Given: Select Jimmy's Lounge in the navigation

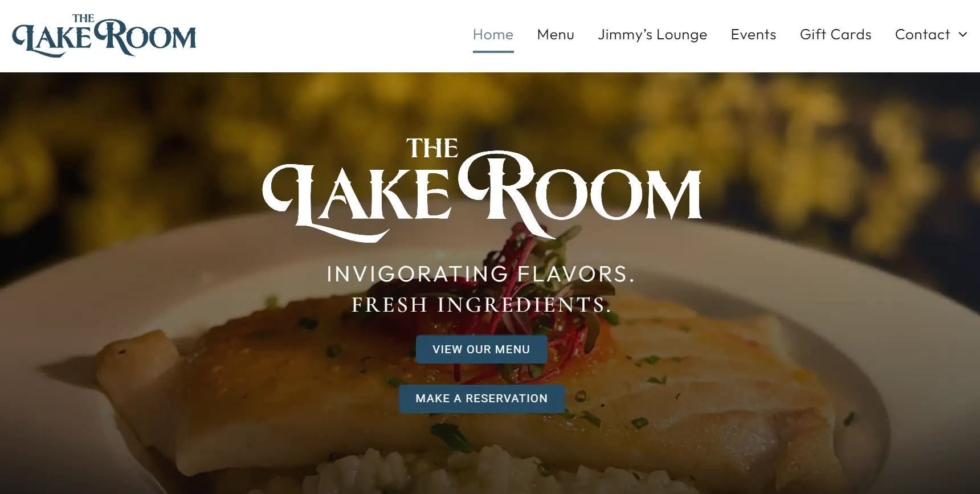Looking at the screenshot, I should pos(652,35).
